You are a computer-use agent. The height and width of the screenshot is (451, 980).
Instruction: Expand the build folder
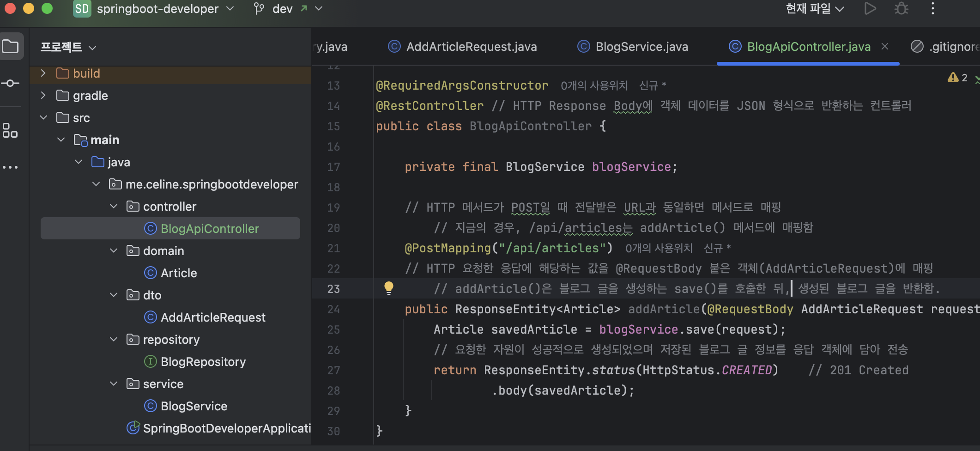(43, 73)
